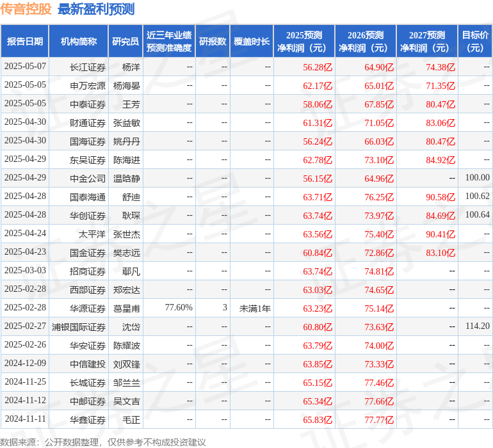Select institution 招商证券
The width and height of the screenshot is (493, 448).
point(88,271)
